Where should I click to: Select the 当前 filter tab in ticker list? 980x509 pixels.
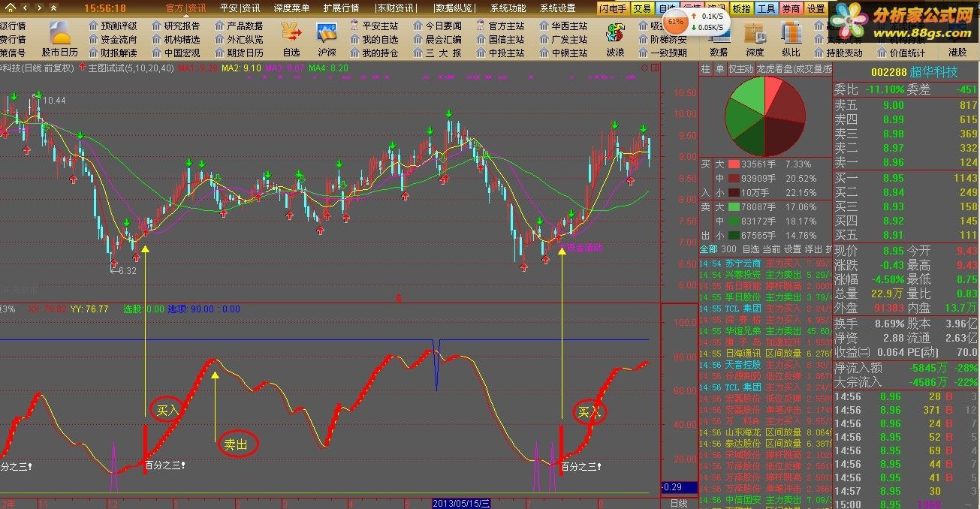[x=772, y=248]
